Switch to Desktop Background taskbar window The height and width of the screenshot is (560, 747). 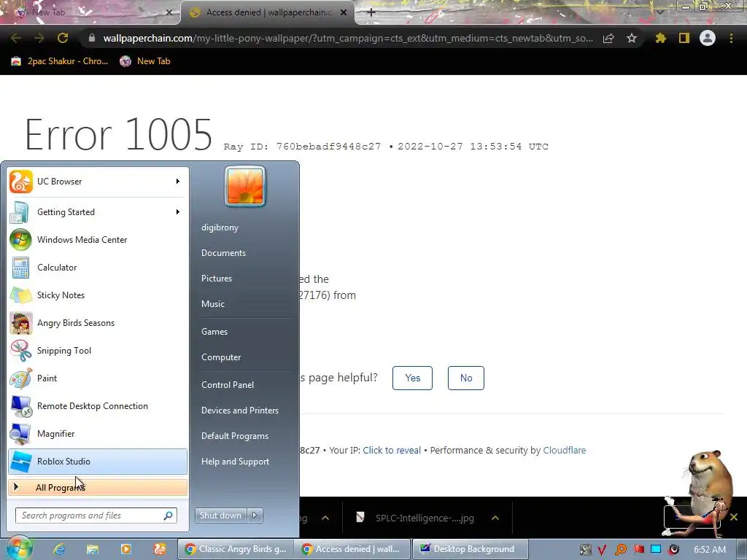(x=470, y=549)
